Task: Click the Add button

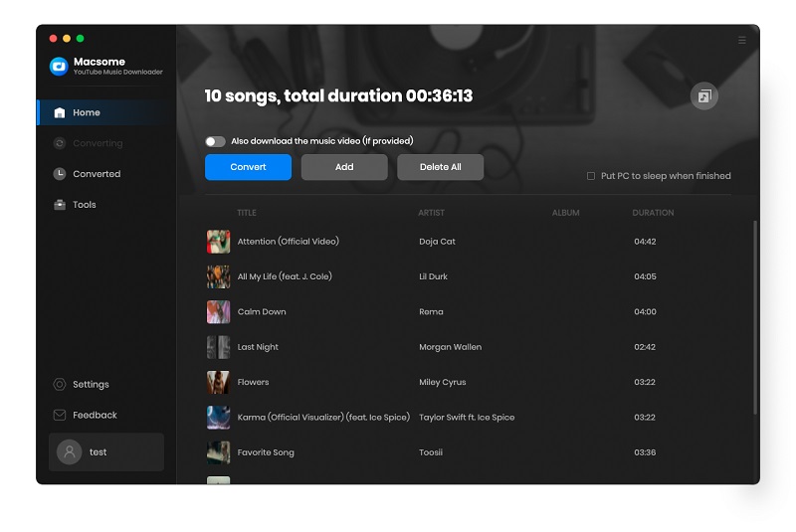Action: [344, 167]
